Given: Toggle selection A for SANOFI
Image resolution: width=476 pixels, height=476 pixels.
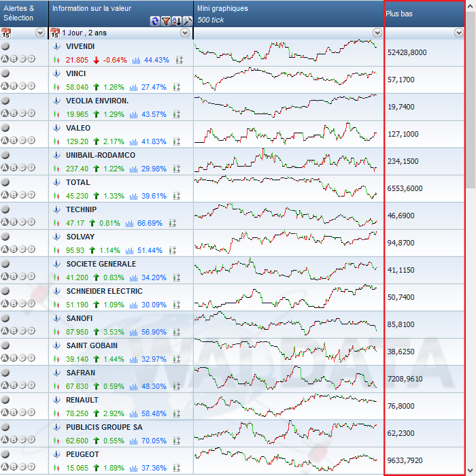Looking at the screenshot, I should click(x=5, y=330).
